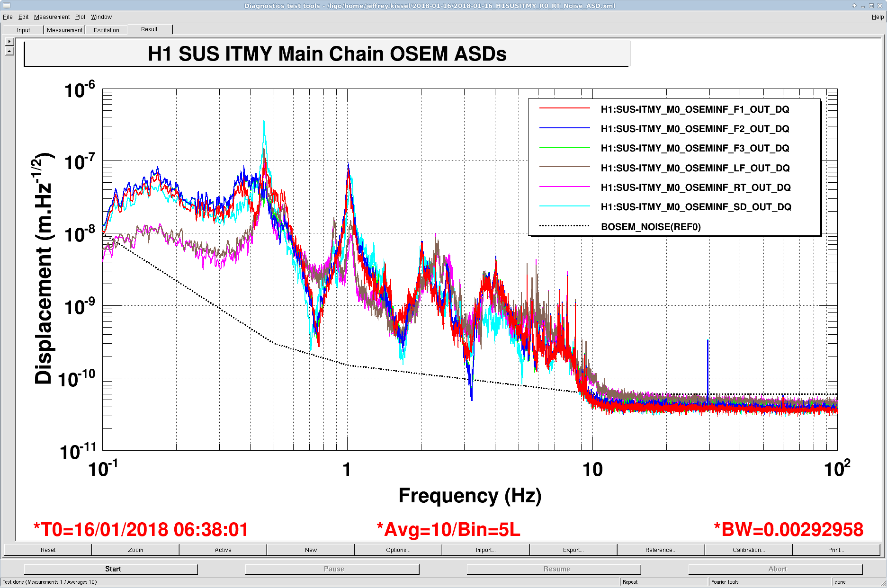887x588 pixels.
Task: Click the Reference button
Action: coord(661,550)
